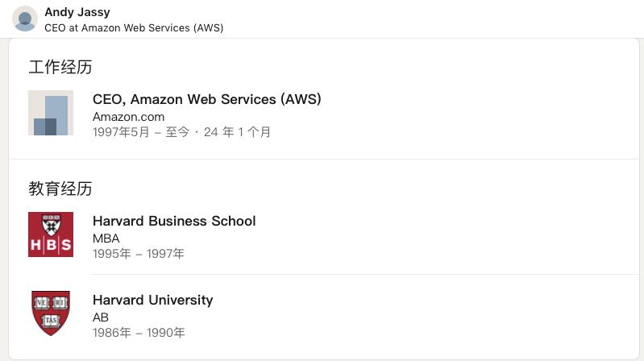The width and height of the screenshot is (644, 361).
Task: Select the 教育经历 section heading
Action: (x=60, y=189)
